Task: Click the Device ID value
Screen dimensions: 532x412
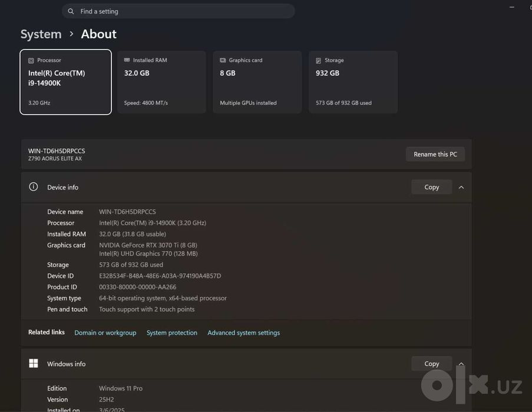Action: click(x=160, y=276)
